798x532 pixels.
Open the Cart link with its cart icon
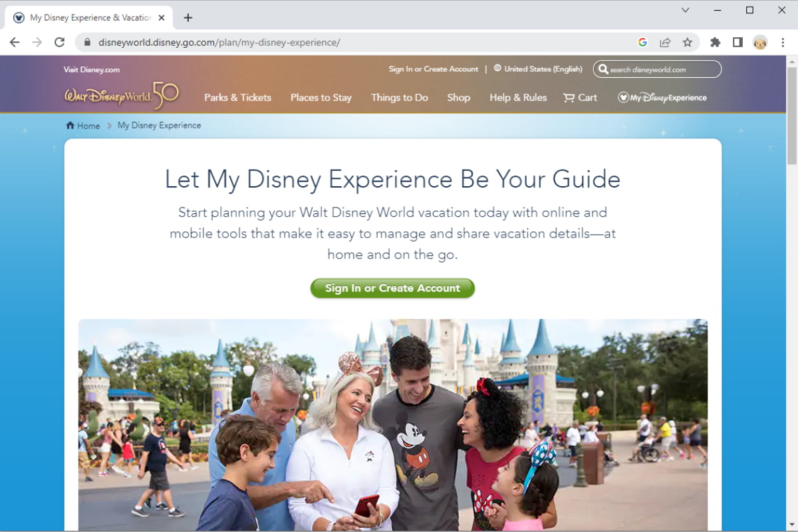click(581, 98)
